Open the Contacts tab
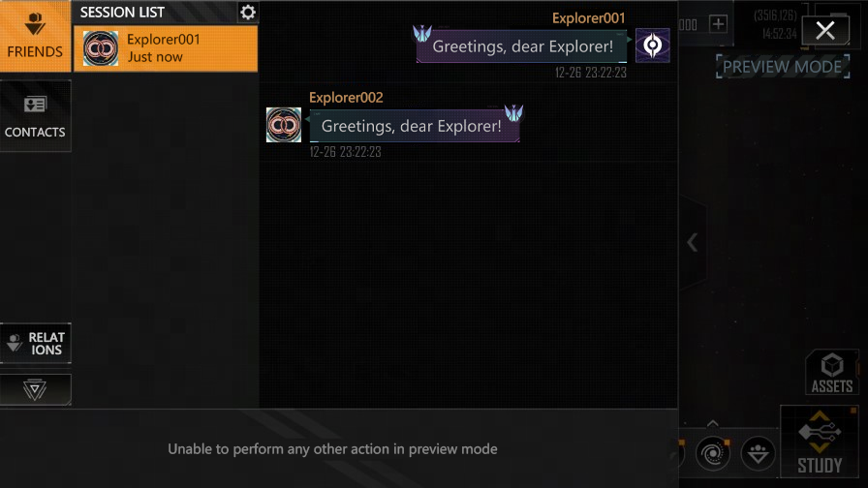Viewport: 868px width, 488px height. (35, 115)
